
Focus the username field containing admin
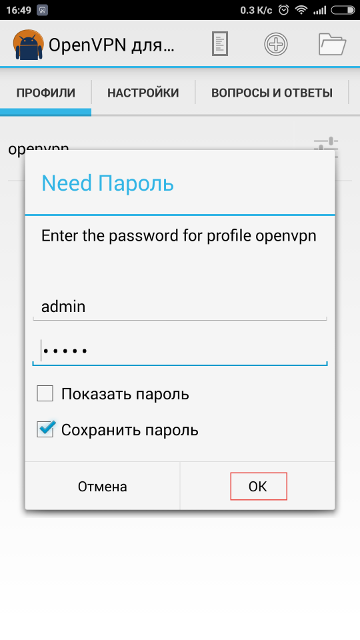180,307
